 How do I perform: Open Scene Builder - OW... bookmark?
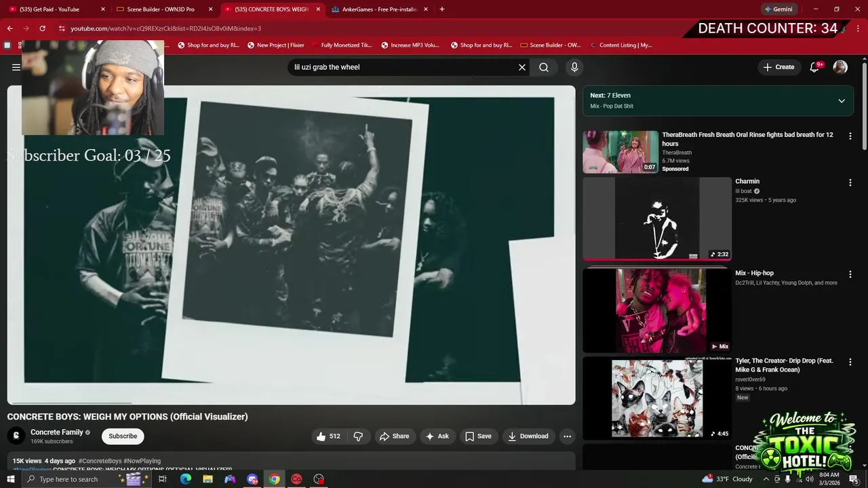click(550, 45)
